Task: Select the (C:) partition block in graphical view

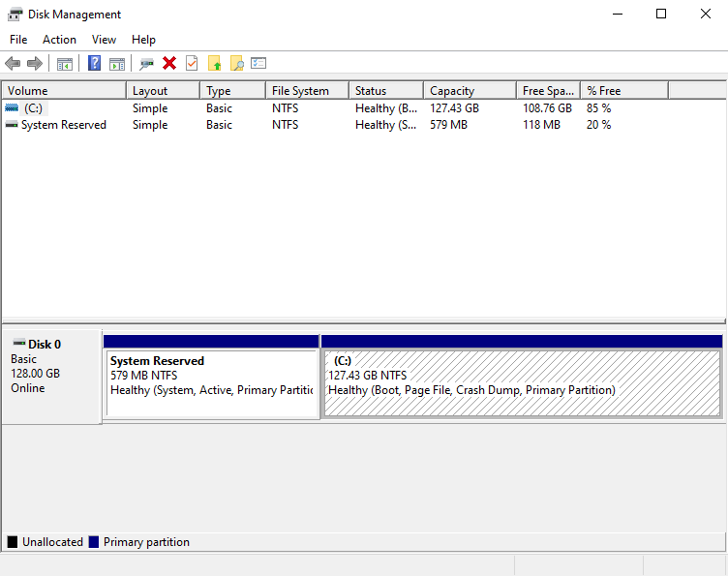Action: [x=522, y=383]
